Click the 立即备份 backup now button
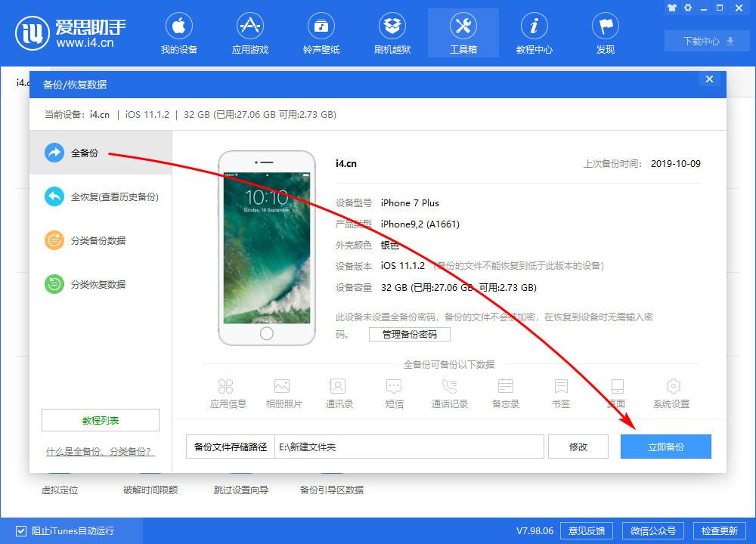The width and height of the screenshot is (756, 544). [x=665, y=447]
